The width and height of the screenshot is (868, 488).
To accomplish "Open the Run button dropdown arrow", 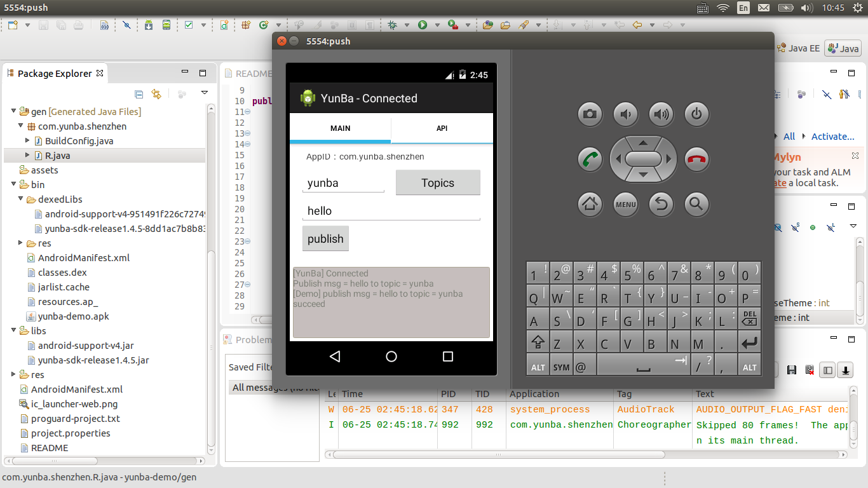I will pyautogui.click(x=437, y=25).
